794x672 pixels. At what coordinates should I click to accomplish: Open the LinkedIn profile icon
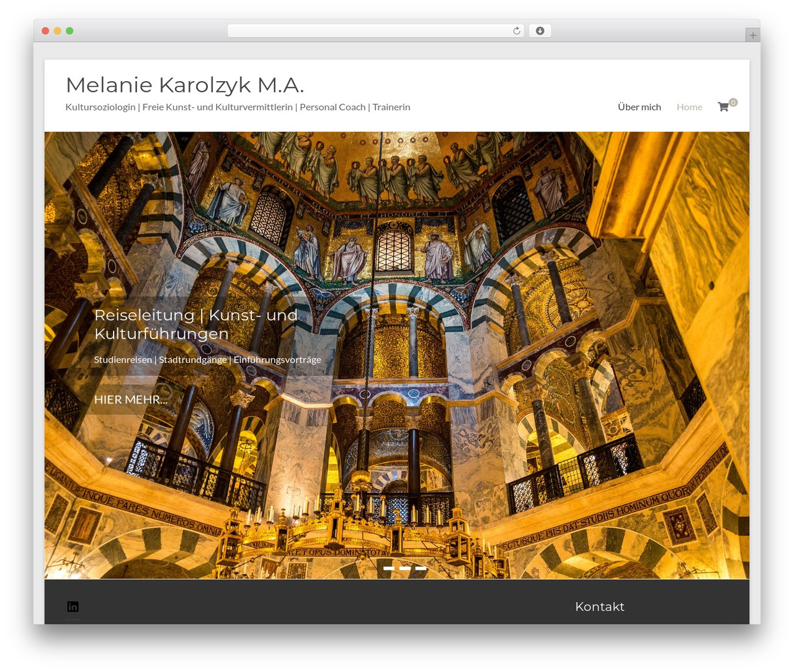(73, 606)
